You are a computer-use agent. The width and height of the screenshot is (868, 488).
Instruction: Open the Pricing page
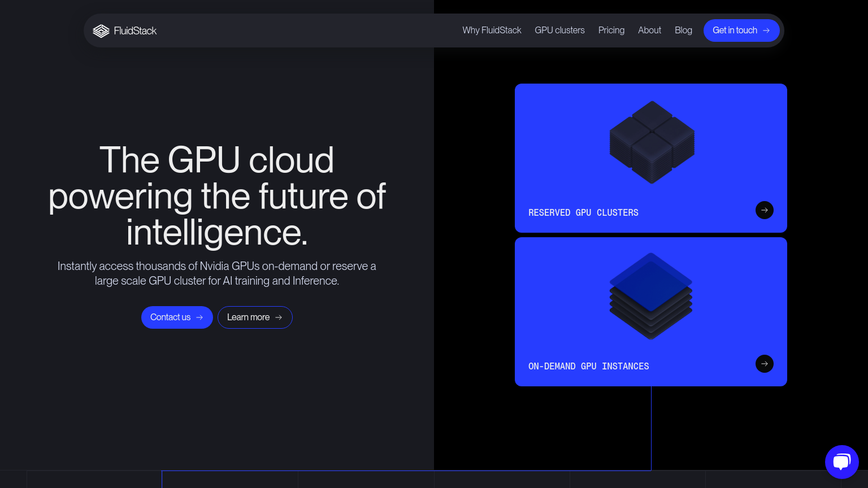pos(611,30)
